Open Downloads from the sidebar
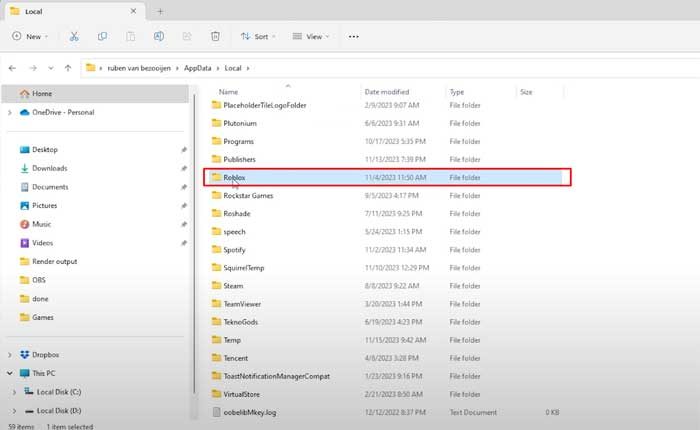The image size is (700, 430). pyautogui.click(x=49, y=168)
